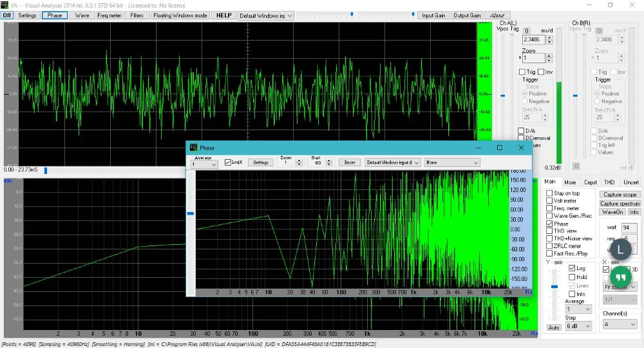This screenshot has width=644, height=348.
Task: Minimize the Phase window
Action: tap(478, 148)
